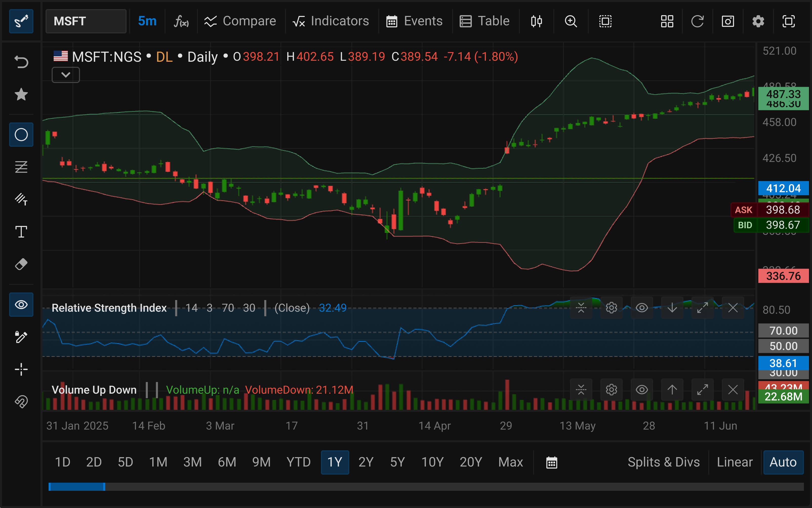Image resolution: width=812 pixels, height=508 pixels.
Task: Expand the chart legend chevron
Action: [66, 75]
